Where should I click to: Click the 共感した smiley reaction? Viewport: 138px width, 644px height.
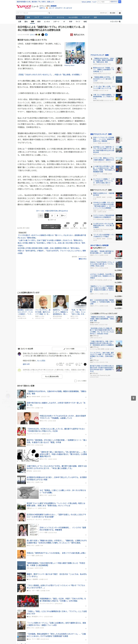coord(57,364)
